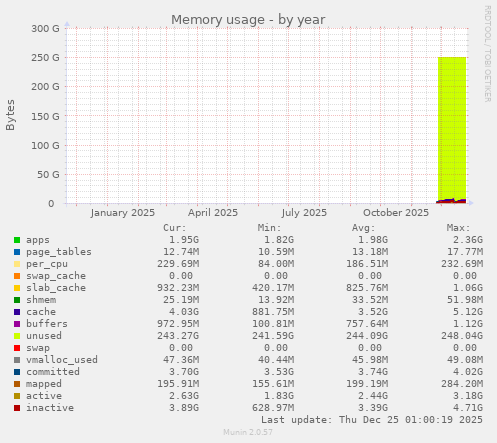
Task: Click the vmalloc_used legend color swatch
Action: click(17, 360)
